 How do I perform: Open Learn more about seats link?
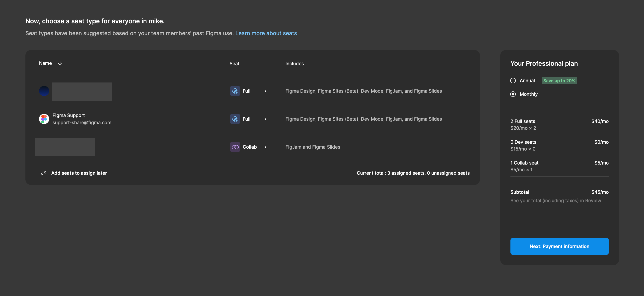[x=266, y=33]
